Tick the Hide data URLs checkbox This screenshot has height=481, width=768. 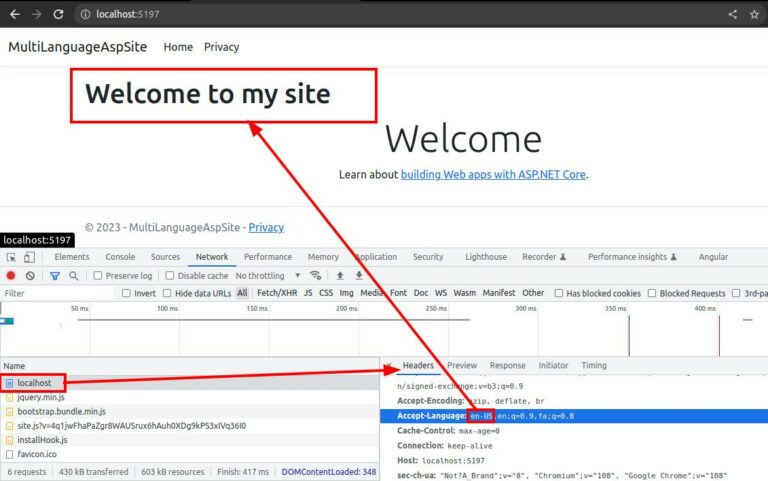click(167, 293)
